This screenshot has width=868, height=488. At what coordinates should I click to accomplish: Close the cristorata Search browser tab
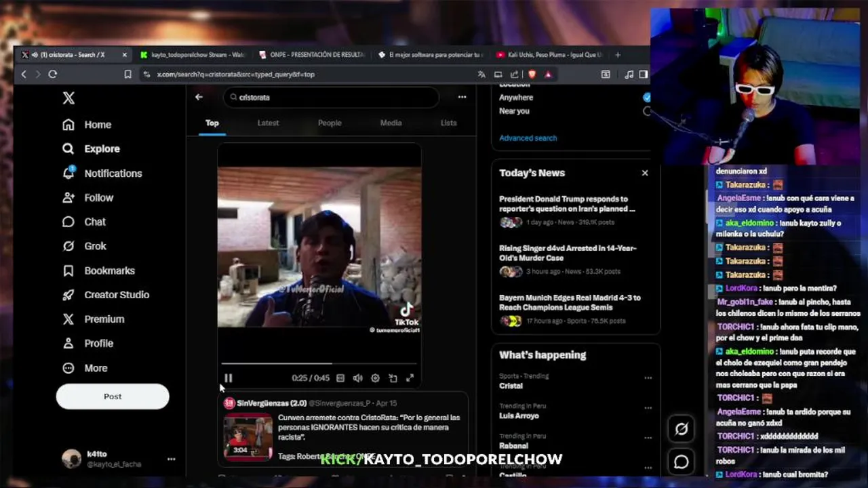coord(124,54)
